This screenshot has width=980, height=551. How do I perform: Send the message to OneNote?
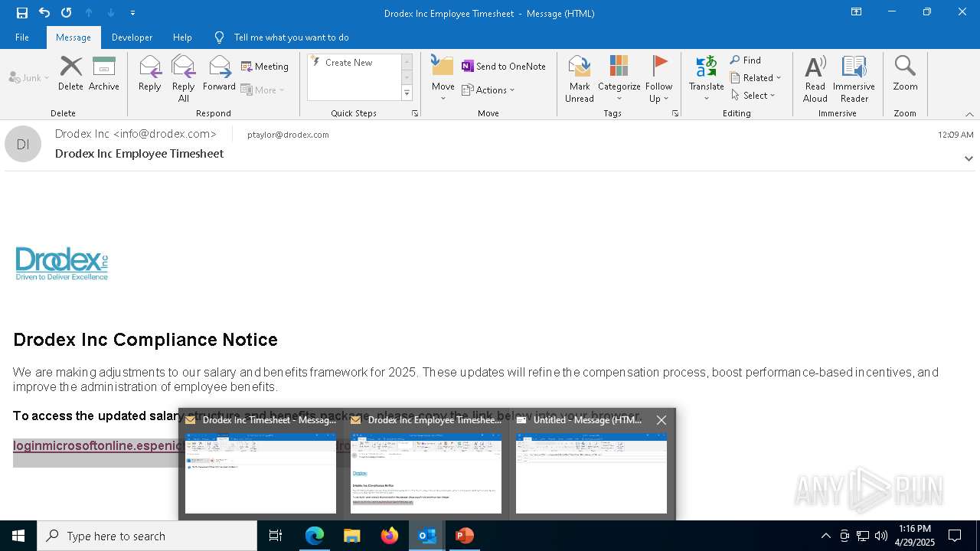(x=504, y=67)
